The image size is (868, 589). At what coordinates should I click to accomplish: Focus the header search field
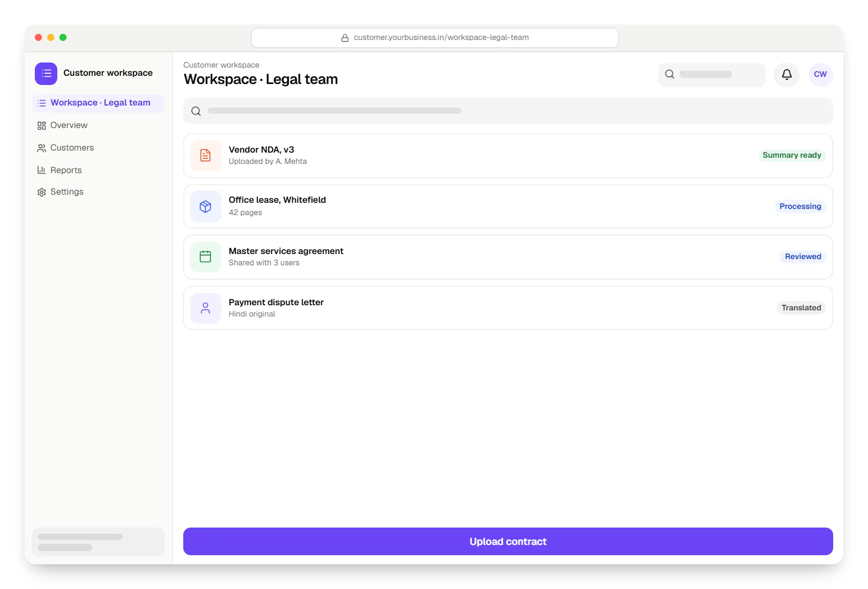tap(711, 74)
